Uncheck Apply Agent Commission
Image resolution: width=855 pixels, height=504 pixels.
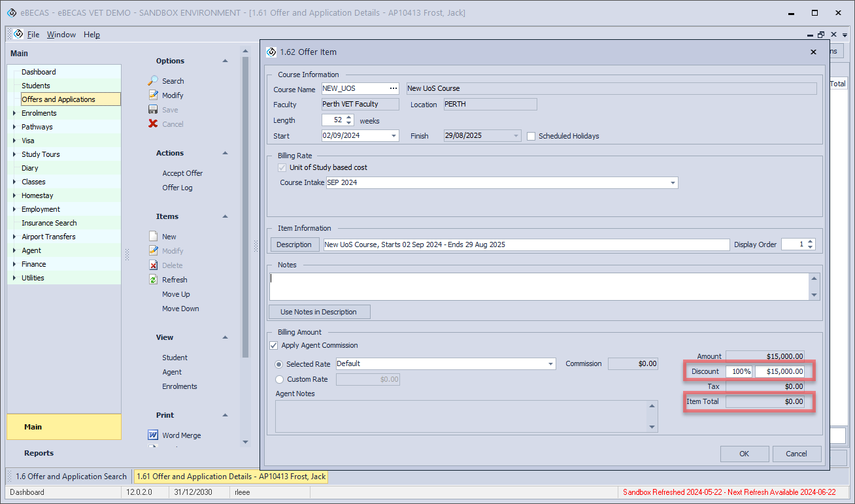point(273,345)
